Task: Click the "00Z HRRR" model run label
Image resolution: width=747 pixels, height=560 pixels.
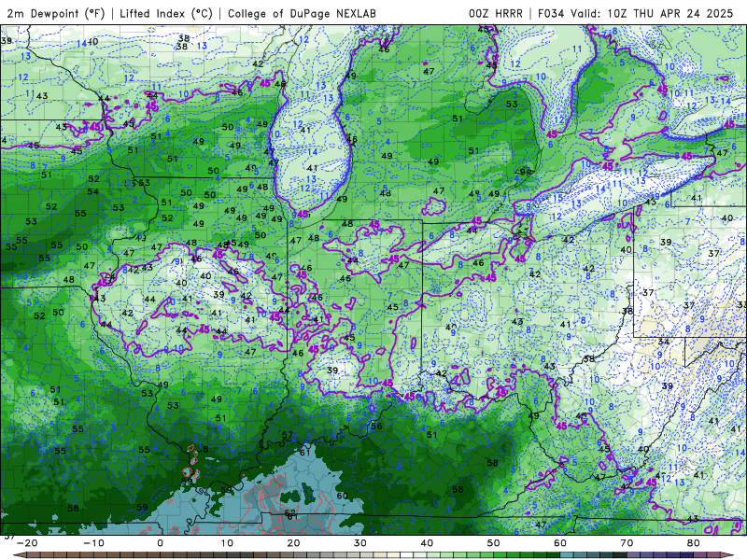Action: [496, 13]
